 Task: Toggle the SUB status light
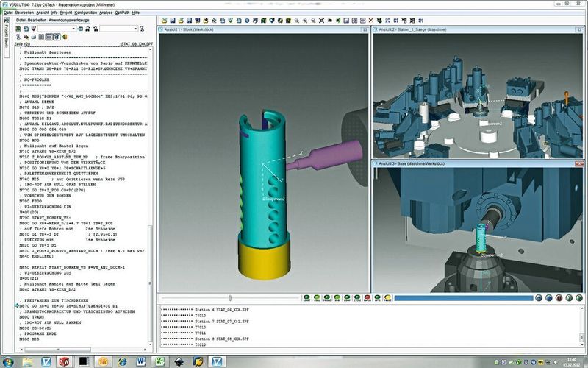point(337,298)
